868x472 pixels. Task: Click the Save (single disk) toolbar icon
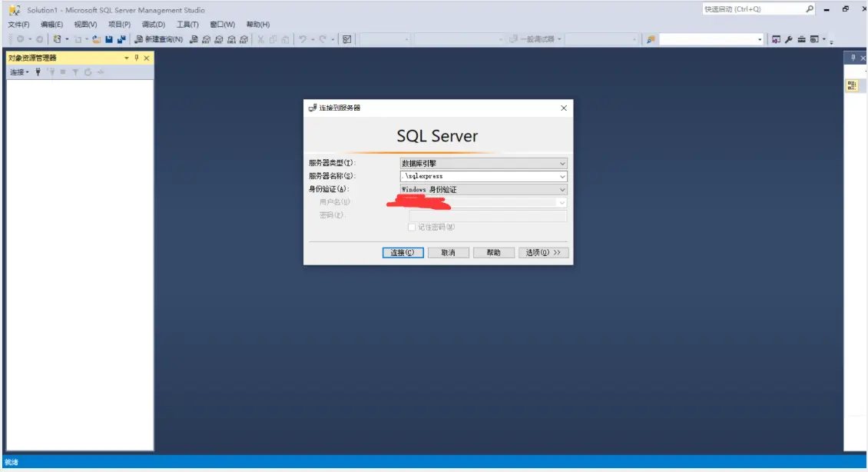pyautogui.click(x=109, y=39)
